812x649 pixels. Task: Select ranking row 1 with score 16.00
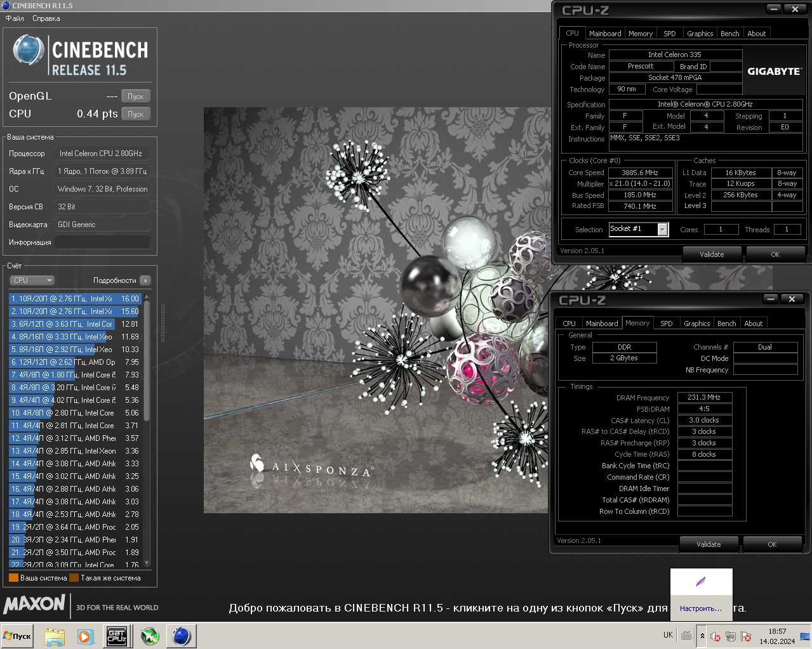[x=76, y=299]
